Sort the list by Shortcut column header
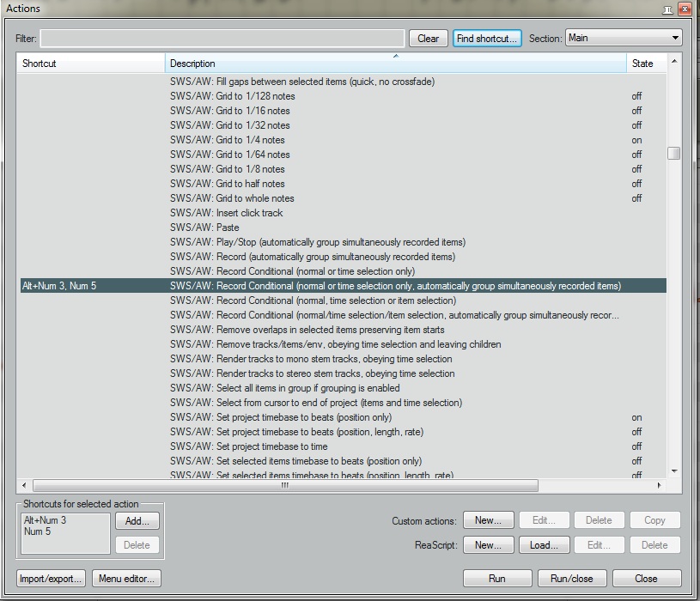The width and height of the screenshot is (700, 601). 91,64
